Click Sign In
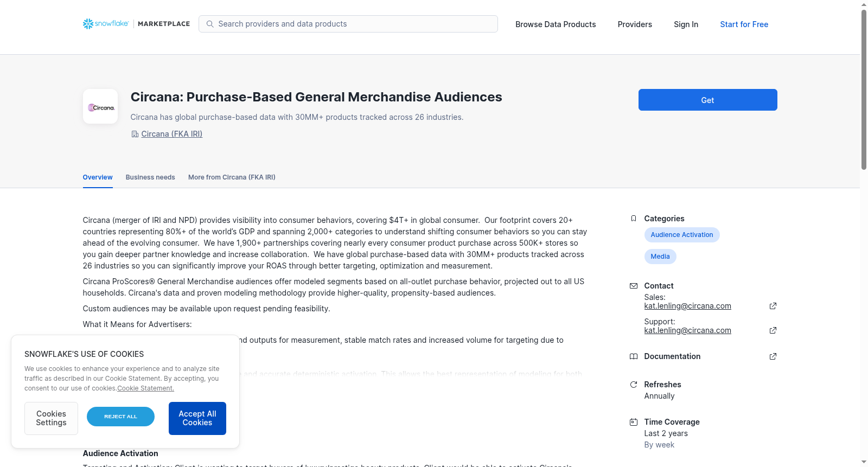Image resolution: width=868 pixels, height=467 pixels. pos(686,24)
